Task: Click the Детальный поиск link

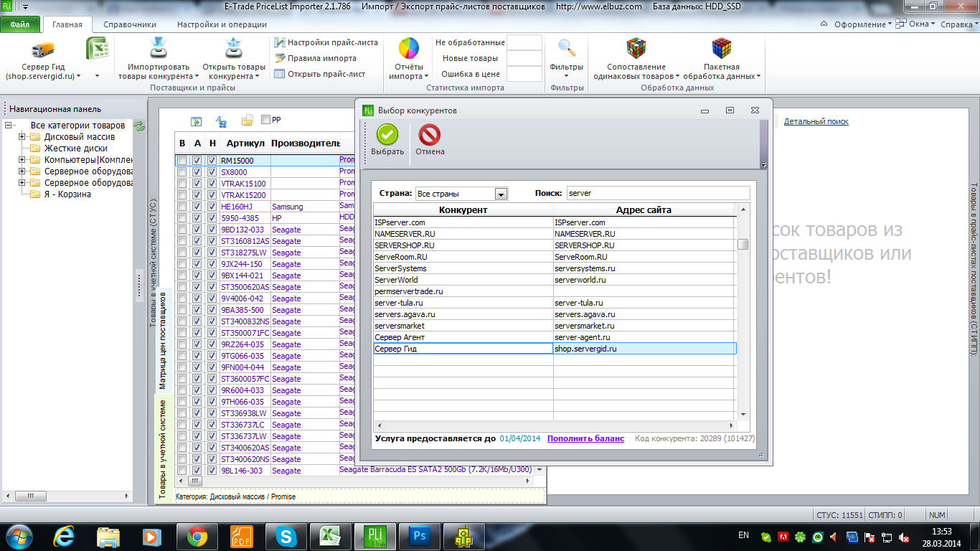Action: click(x=816, y=122)
